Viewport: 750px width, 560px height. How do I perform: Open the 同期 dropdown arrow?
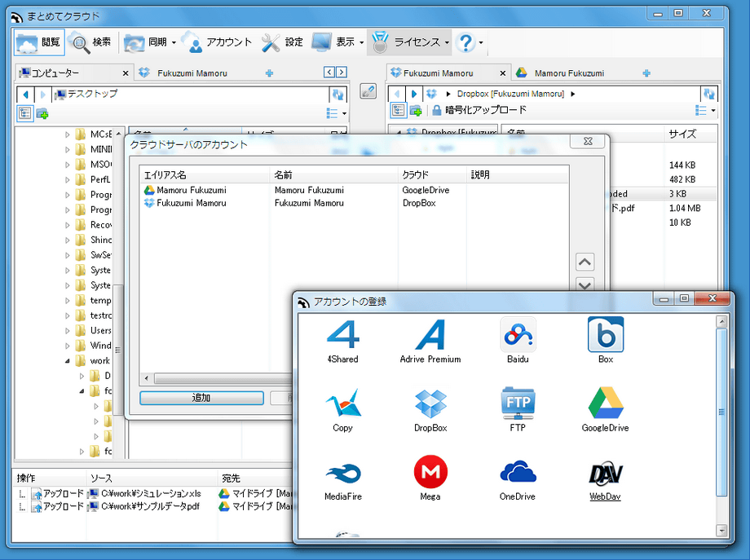(174, 42)
